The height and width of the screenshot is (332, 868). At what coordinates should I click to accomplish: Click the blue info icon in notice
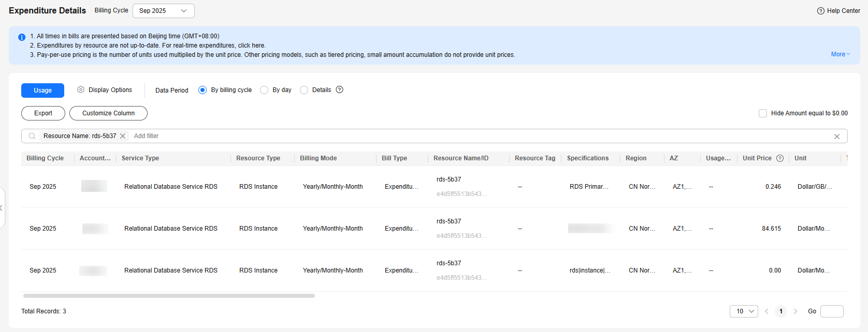(22, 37)
